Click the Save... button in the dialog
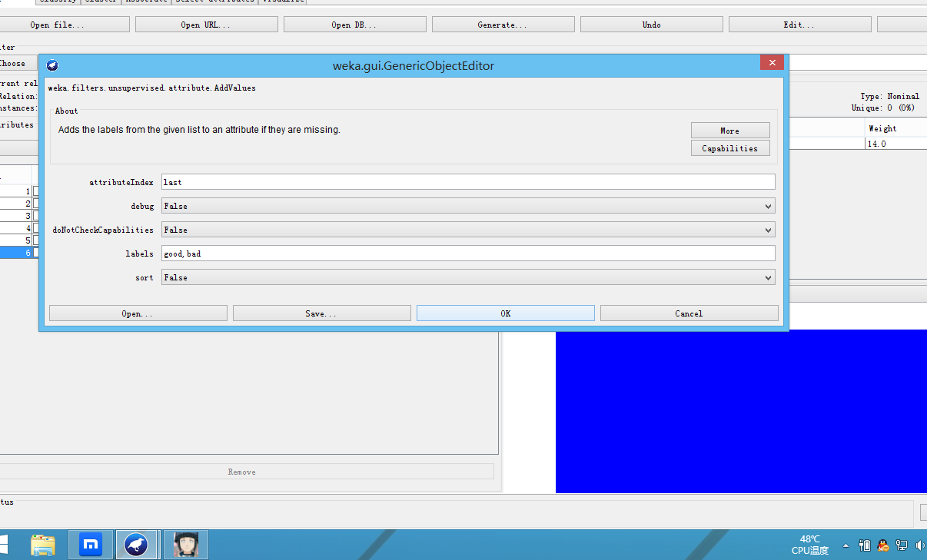 pos(321,313)
